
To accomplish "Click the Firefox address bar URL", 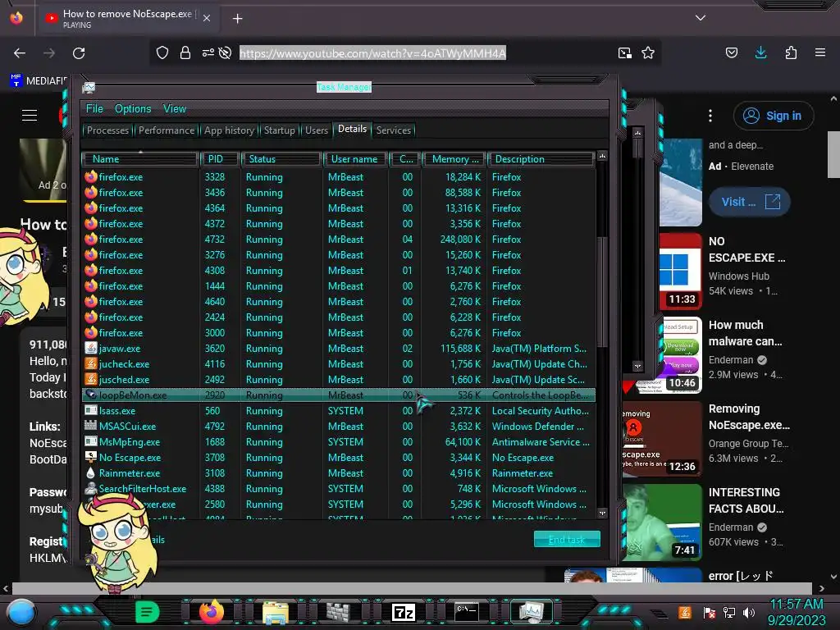I will (372, 53).
